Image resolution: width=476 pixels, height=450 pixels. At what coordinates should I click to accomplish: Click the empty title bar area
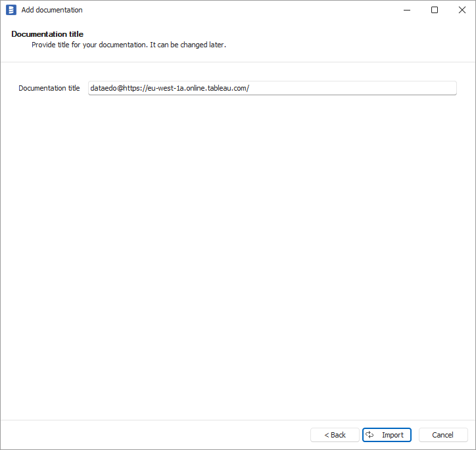pyautogui.click(x=230, y=10)
